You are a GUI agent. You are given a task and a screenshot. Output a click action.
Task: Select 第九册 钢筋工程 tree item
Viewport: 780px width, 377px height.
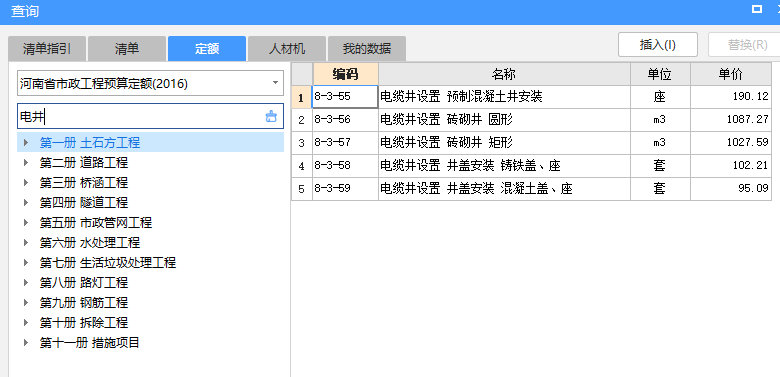tap(84, 302)
